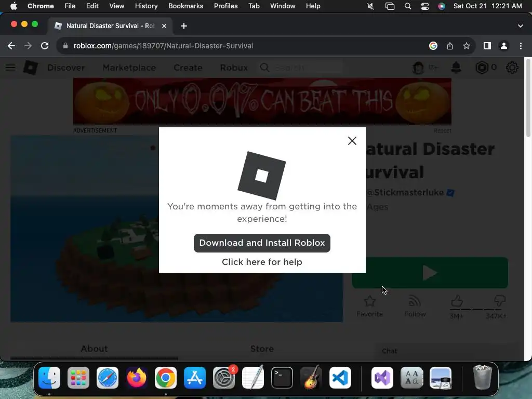Click the Roblox search box
532x399 pixels.
[x=301, y=68]
